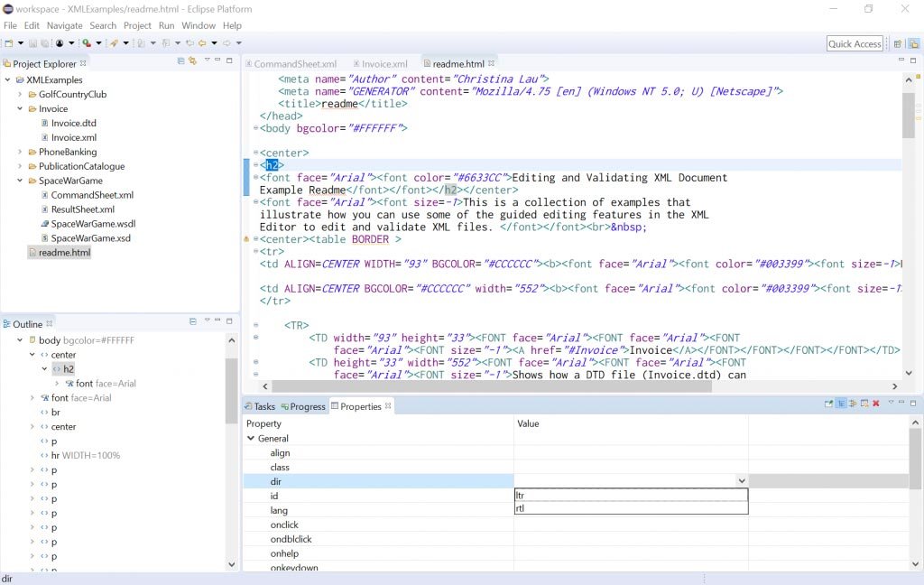Click the New wizard toolbar icon

pos(9,43)
